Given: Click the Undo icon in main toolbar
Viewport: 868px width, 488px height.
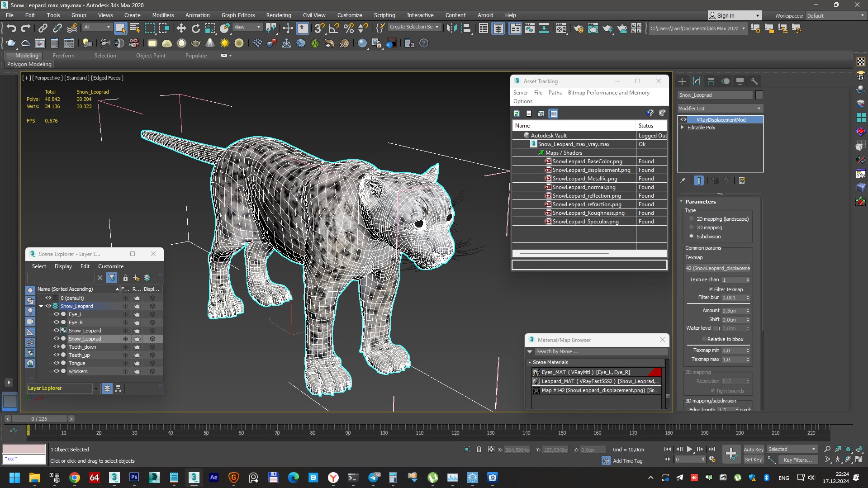Looking at the screenshot, I should 11,28.
